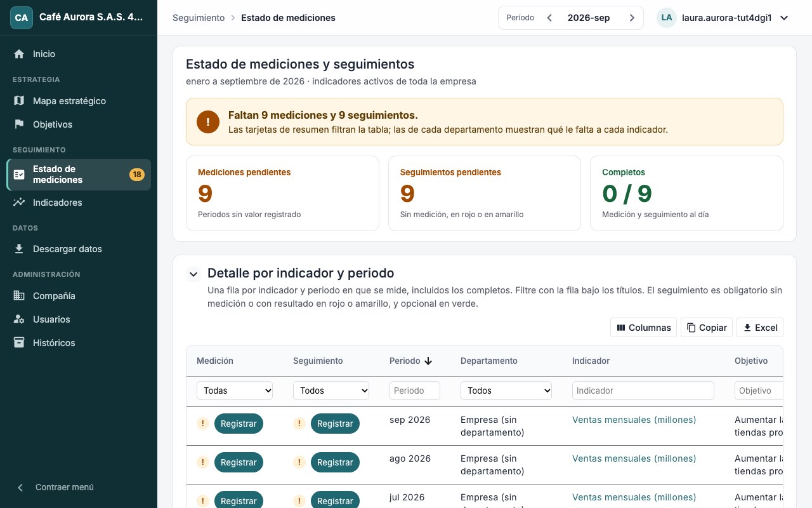Open the Departamento filter dropdown

pos(506,391)
